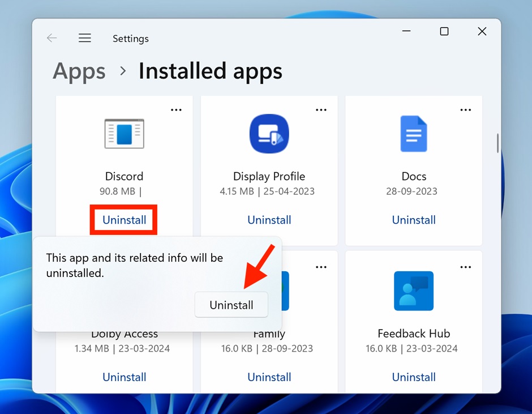Click Docs date '28-09-2023'

[411, 191]
